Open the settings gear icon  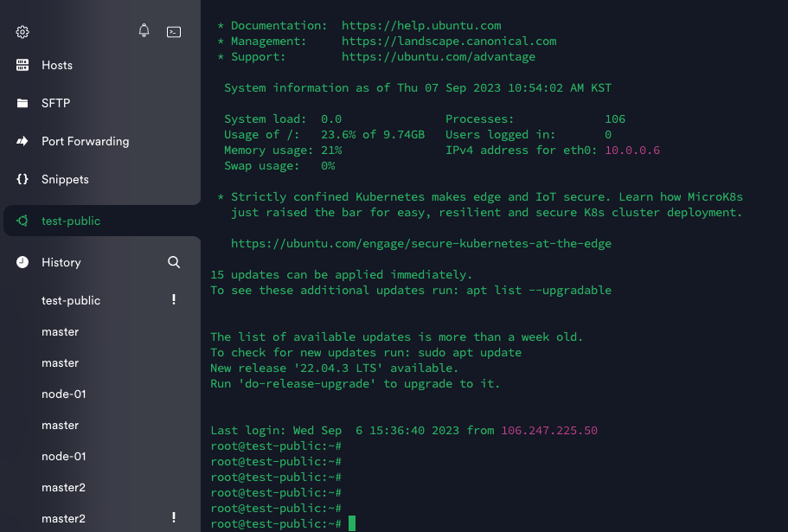click(x=22, y=32)
